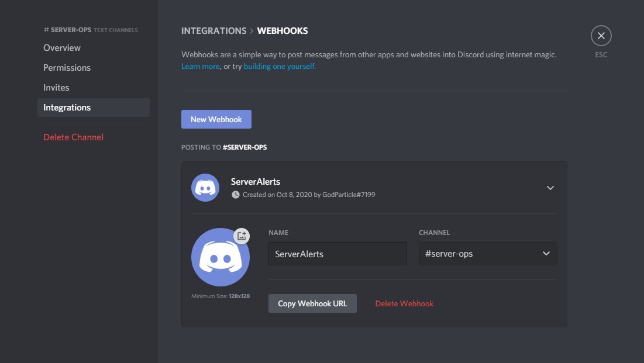Close settings with the X icon

601,36
